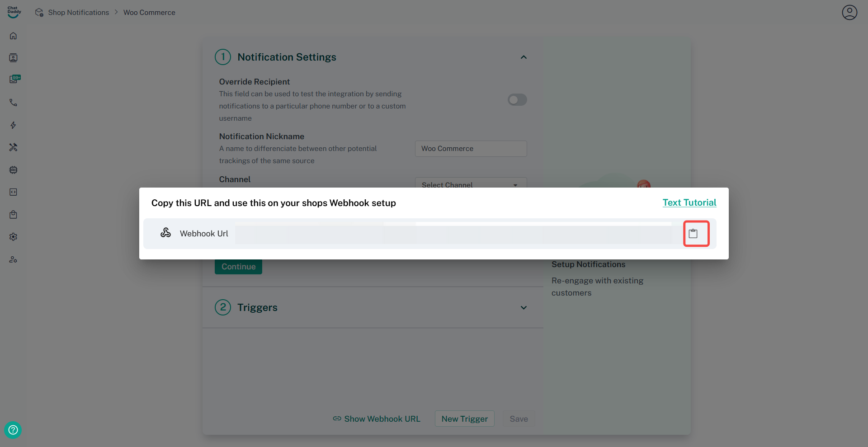Click the New Trigger button
The image size is (868, 447).
465,419
